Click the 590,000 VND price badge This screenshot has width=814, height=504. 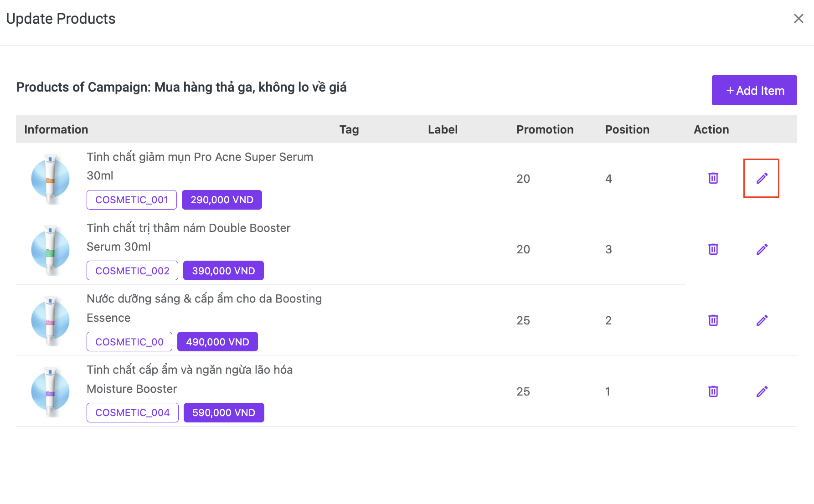pyautogui.click(x=224, y=413)
